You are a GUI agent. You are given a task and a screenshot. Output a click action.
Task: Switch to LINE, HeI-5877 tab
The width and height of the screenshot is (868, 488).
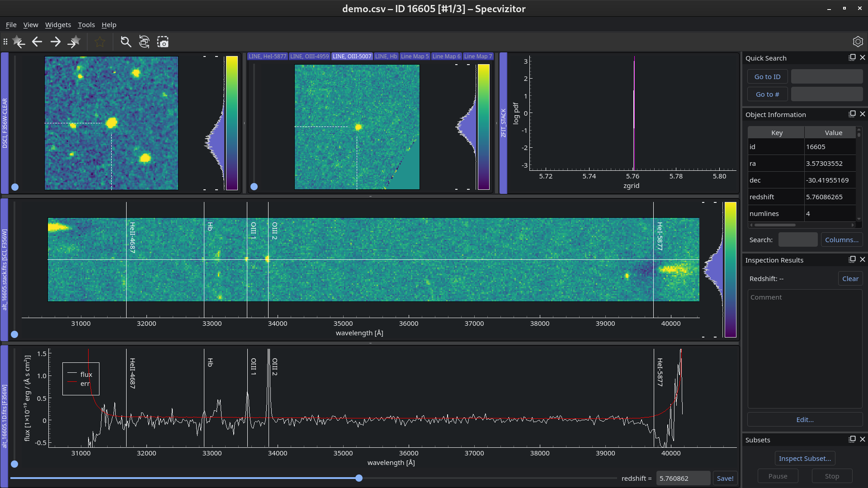click(268, 56)
